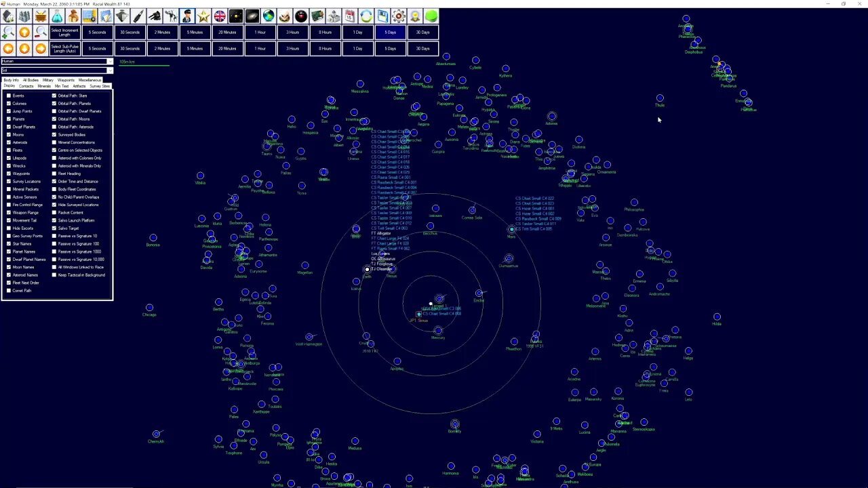Image resolution: width=868 pixels, height=488 pixels.
Task: Open the galaxy map spiral icon
Action: coord(252,16)
